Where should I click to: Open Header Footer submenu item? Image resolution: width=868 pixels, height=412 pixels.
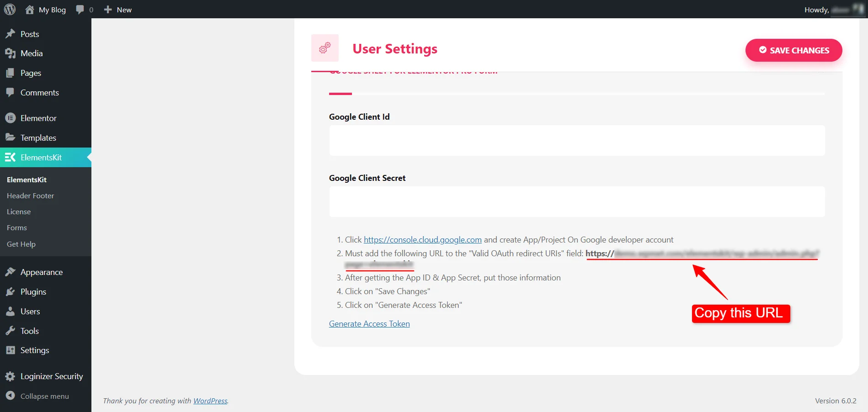point(30,195)
